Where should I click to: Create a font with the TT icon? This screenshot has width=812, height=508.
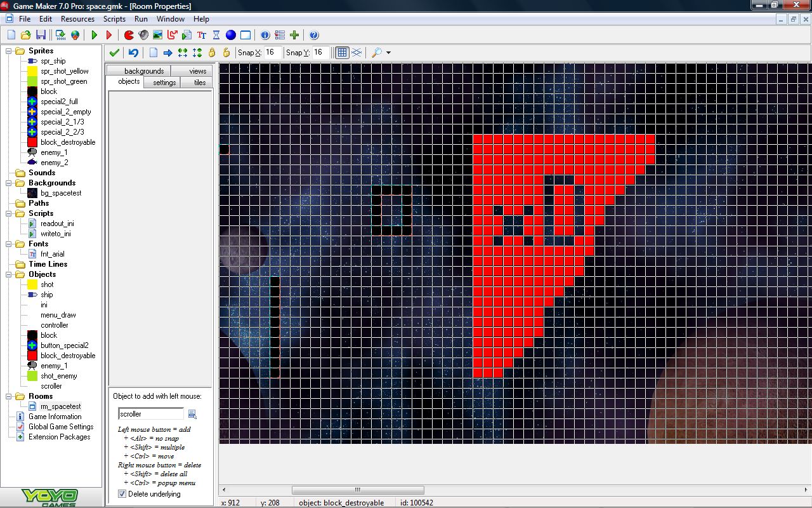(x=202, y=36)
